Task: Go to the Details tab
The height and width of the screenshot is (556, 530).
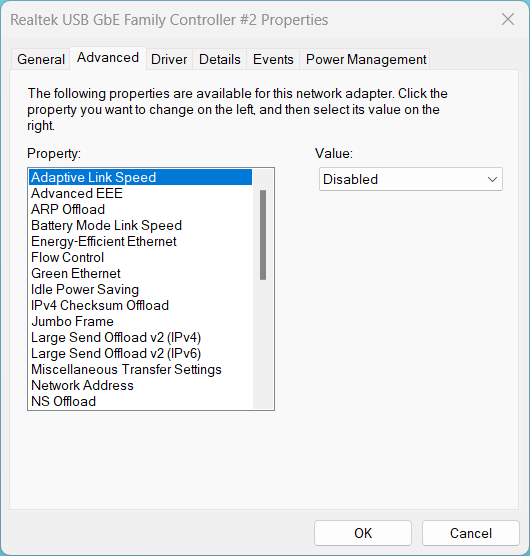Action: click(219, 59)
